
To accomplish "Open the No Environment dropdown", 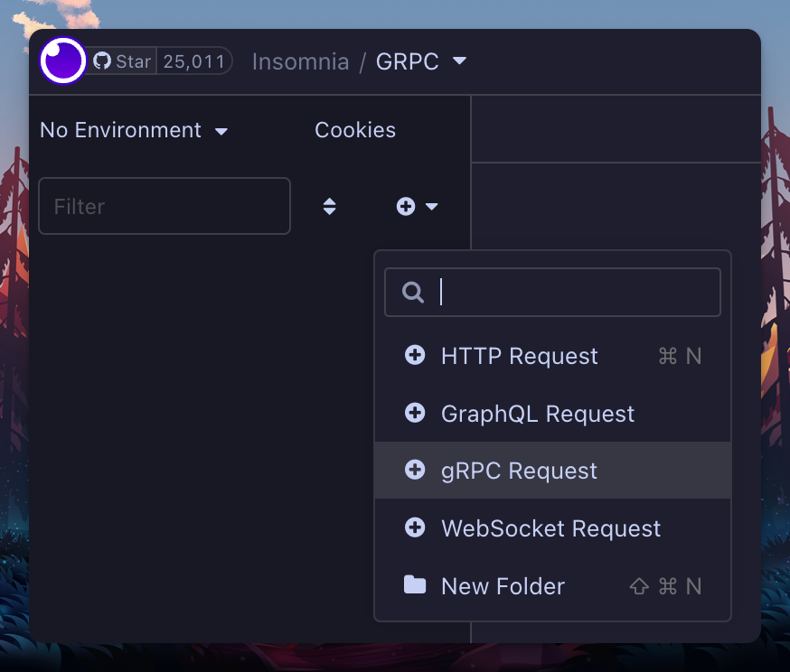I will pos(134,130).
